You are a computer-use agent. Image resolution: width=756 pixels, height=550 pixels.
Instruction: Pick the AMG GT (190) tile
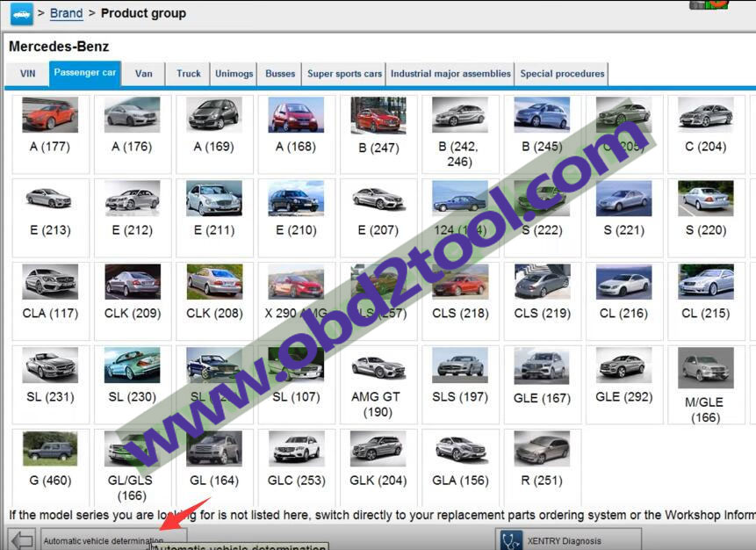(378, 385)
